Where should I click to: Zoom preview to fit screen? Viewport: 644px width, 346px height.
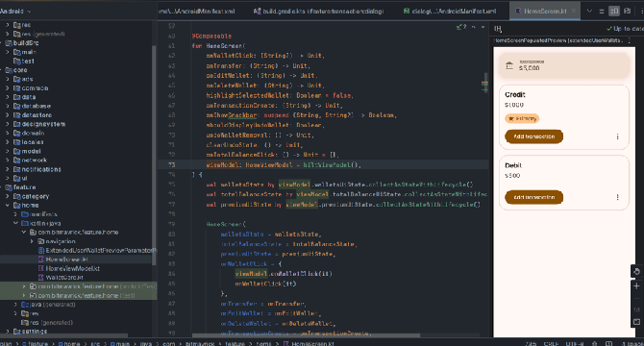click(636, 322)
